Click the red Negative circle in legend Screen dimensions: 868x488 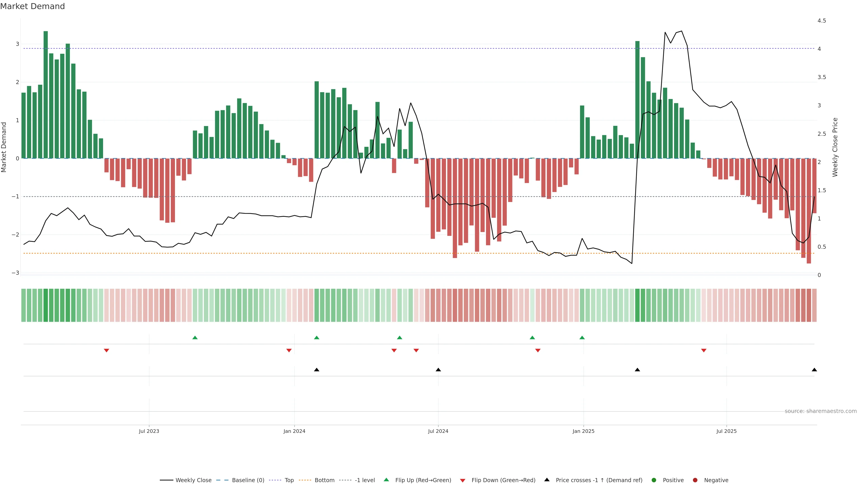click(x=695, y=480)
